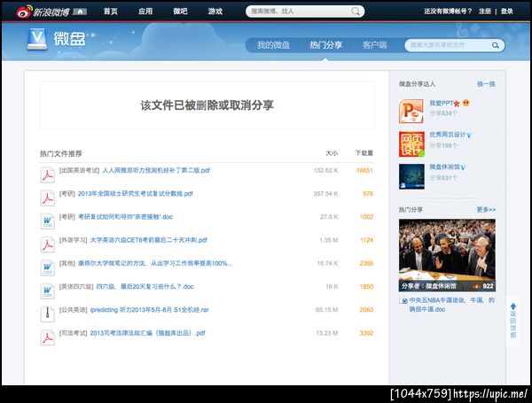Click file size 65.15 M
This screenshot has height=403, width=532.
coord(326,310)
